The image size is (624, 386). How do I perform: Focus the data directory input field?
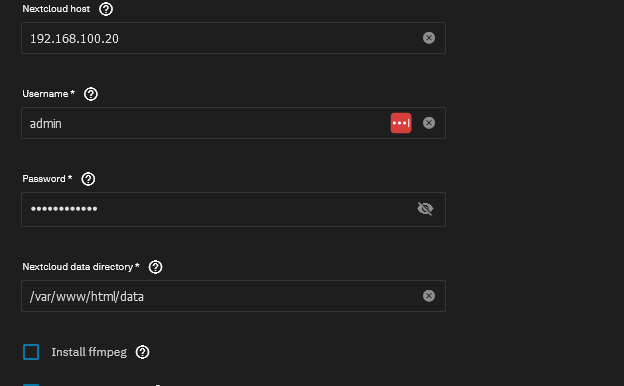[x=233, y=296]
